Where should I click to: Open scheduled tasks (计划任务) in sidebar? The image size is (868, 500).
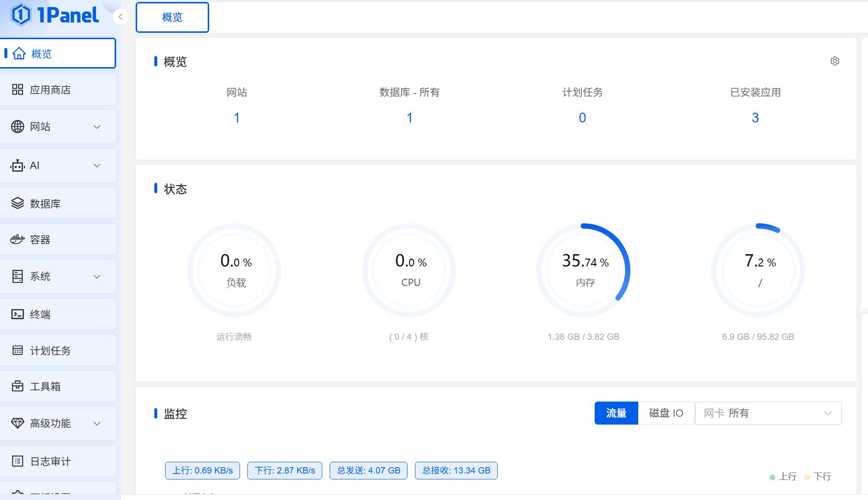tap(50, 351)
